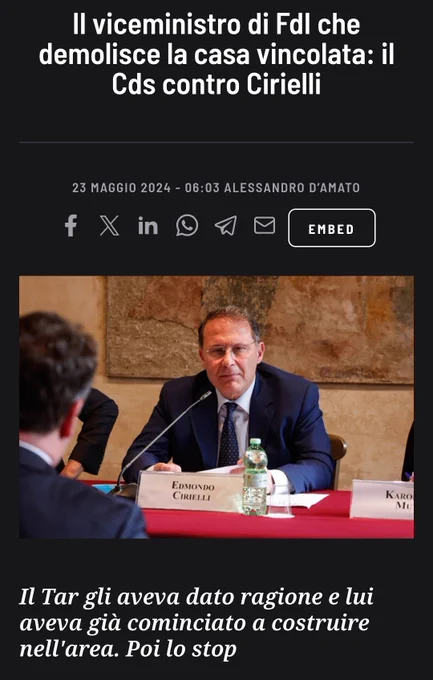
Task: Click the water bottle in the photo
Action: [255, 477]
